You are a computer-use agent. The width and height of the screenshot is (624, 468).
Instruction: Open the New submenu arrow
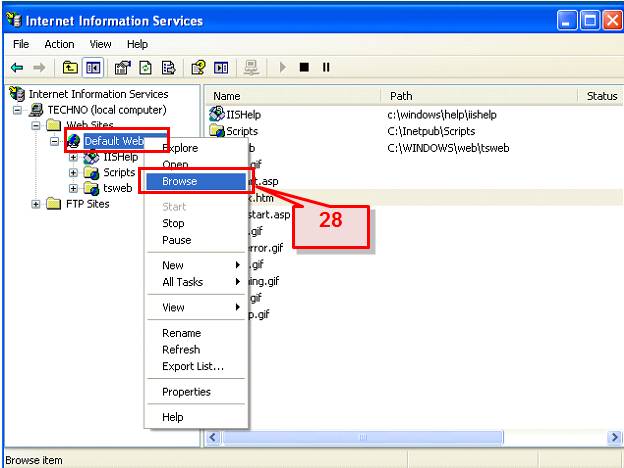tap(238, 265)
